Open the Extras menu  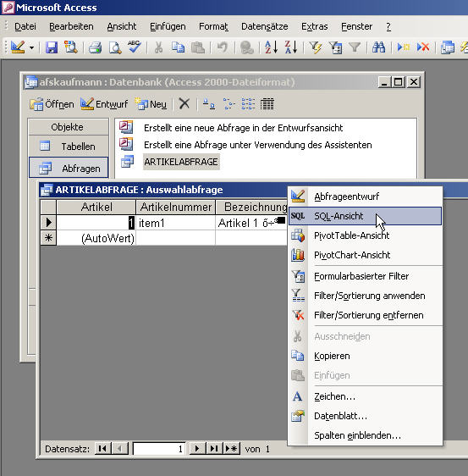[x=315, y=27]
